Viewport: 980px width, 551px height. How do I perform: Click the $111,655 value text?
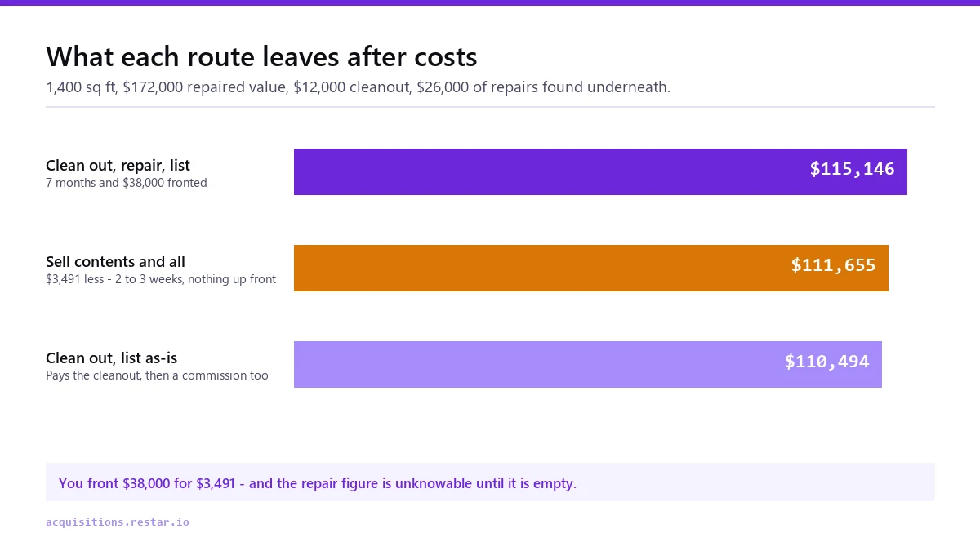833,265
